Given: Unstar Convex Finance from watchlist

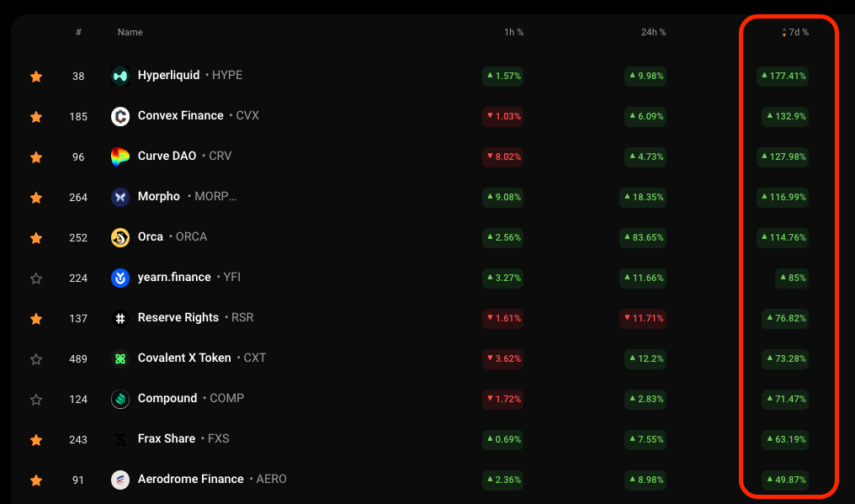Looking at the screenshot, I should [x=36, y=117].
